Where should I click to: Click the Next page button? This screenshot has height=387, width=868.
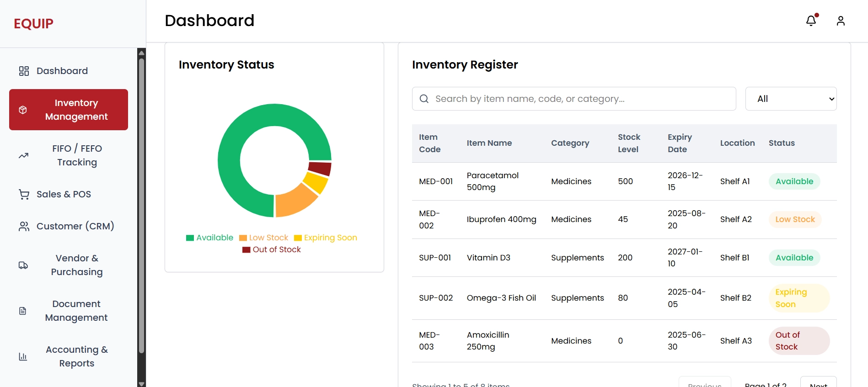coord(818,383)
